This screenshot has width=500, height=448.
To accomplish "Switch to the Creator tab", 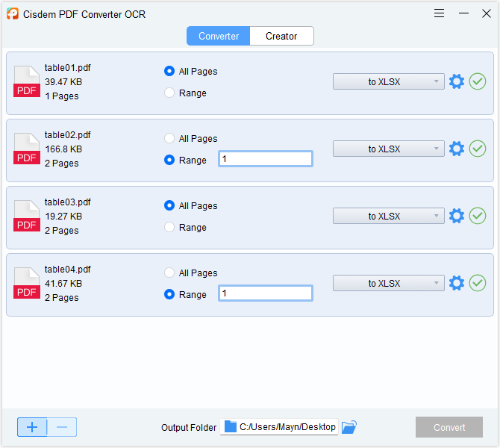I will tap(281, 36).
